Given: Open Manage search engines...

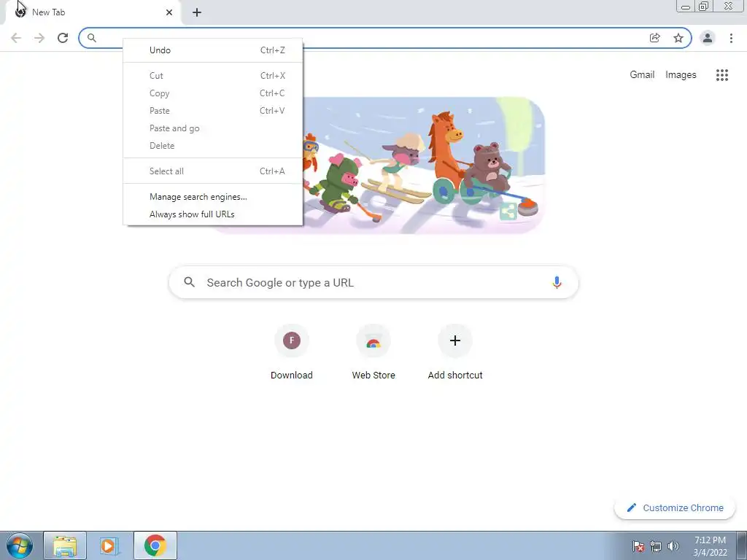Looking at the screenshot, I should coord(213,197).
